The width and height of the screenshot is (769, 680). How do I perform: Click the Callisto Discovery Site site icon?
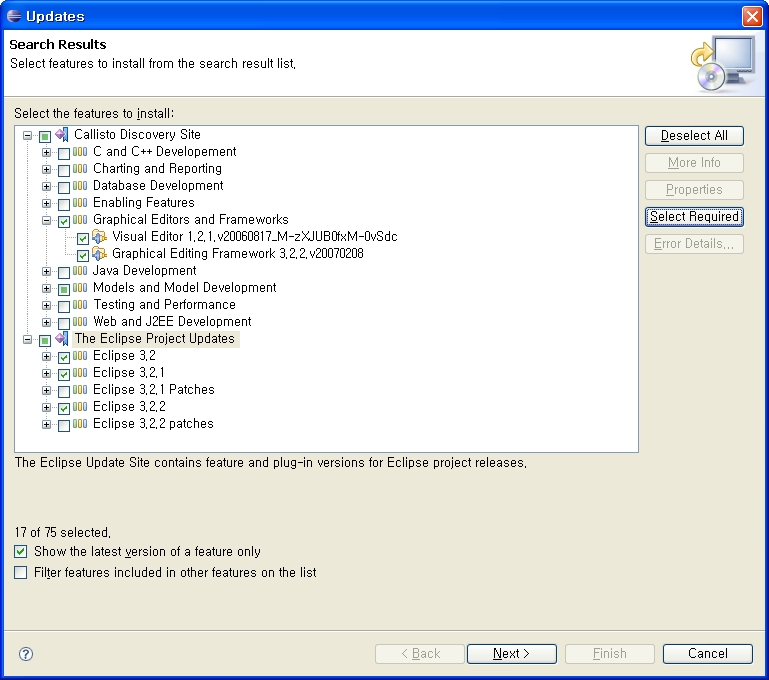pos(62,134)
